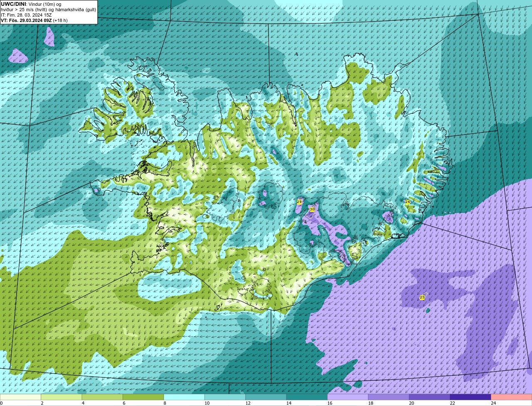Click the scale label '20'

tap(411, 403)
